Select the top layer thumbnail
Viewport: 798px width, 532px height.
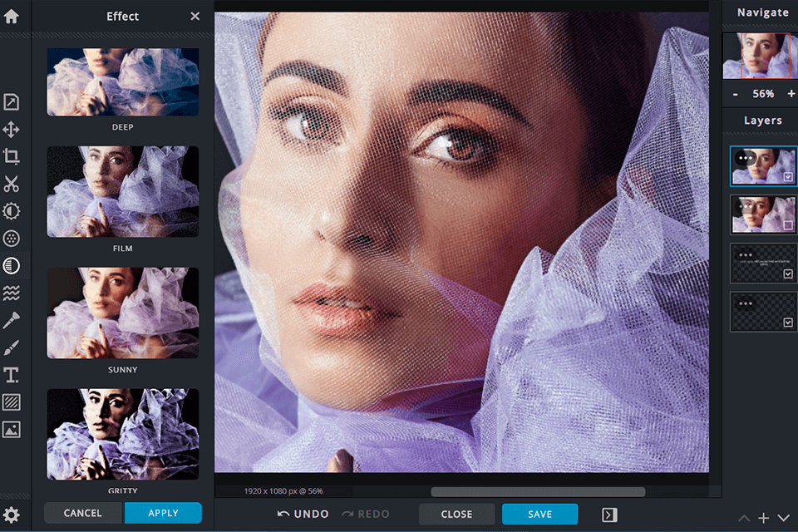763,166
